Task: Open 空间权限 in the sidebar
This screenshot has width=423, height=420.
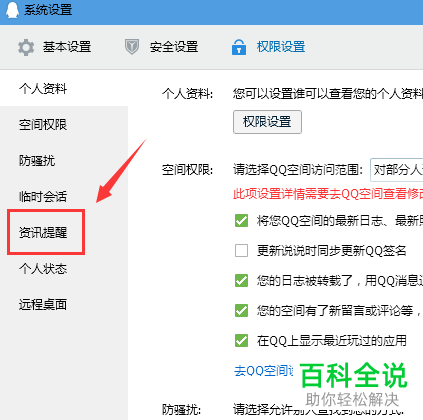Action: [43, 125]
